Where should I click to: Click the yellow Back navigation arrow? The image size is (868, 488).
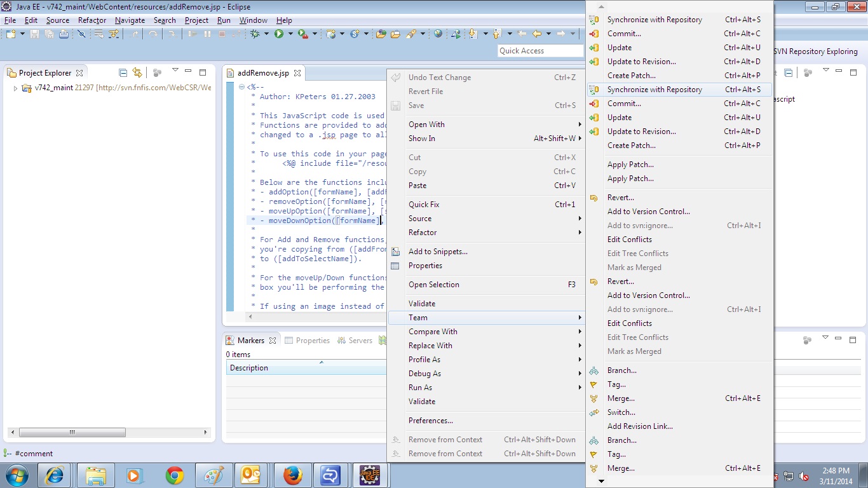[x=537, y=34]
